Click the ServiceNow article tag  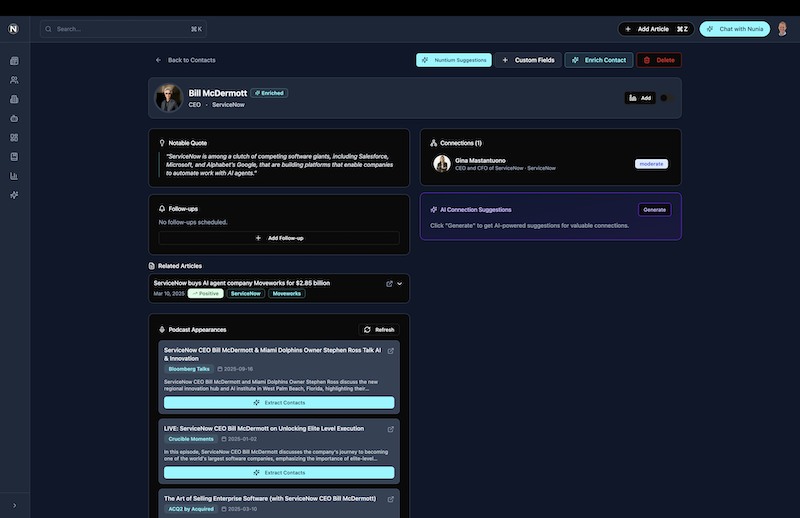pyautogui.click(x=245, y=293)
